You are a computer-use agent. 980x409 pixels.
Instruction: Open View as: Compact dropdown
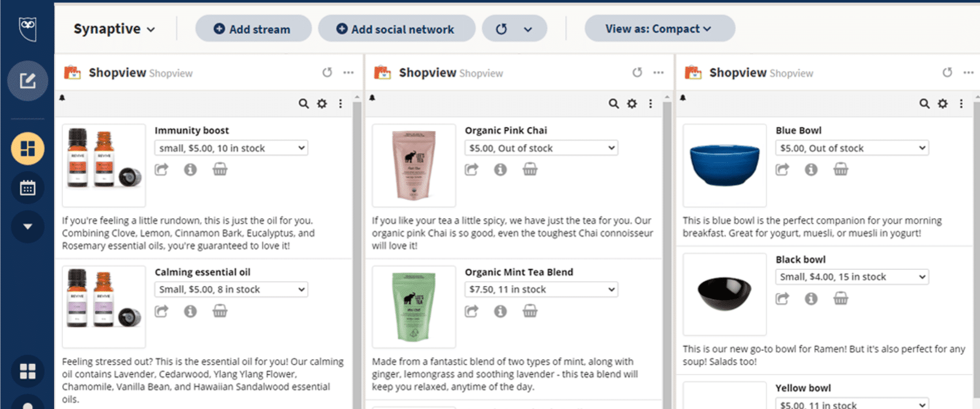pyautogui.click(x=660, y=29)
